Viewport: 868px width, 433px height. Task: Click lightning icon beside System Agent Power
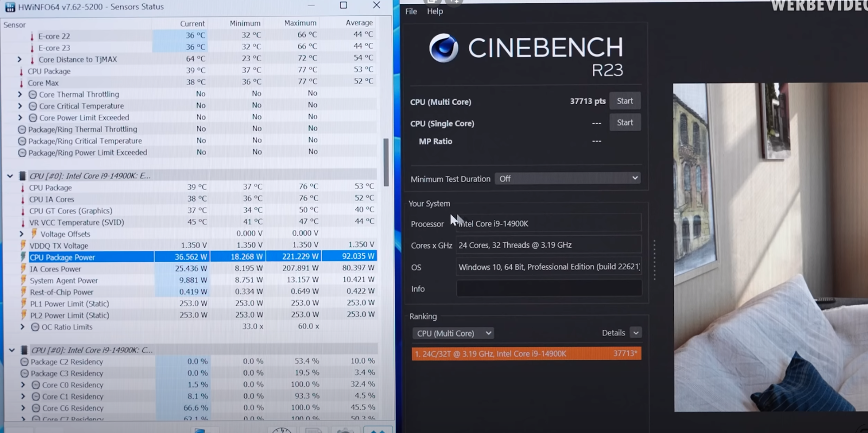click(x=23, y=280)
